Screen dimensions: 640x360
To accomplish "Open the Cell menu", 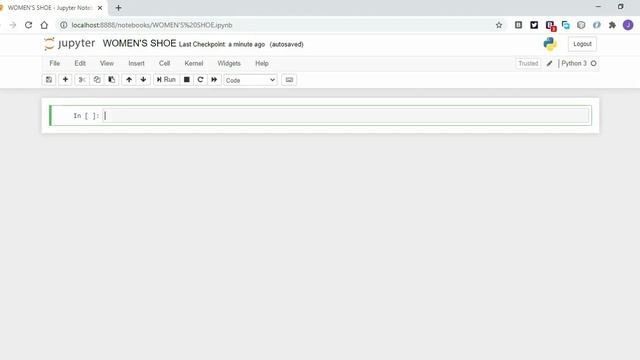I will click(x=164, y=63).
